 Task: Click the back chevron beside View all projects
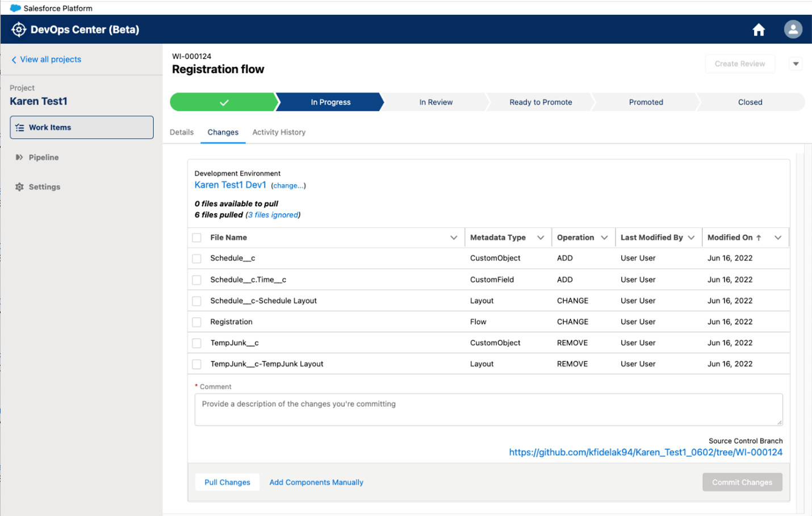pos(14,60)
